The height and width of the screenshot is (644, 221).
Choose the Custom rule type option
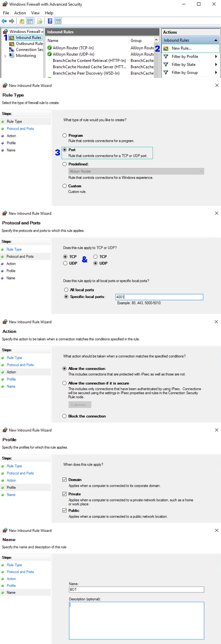tap(65, 186)
